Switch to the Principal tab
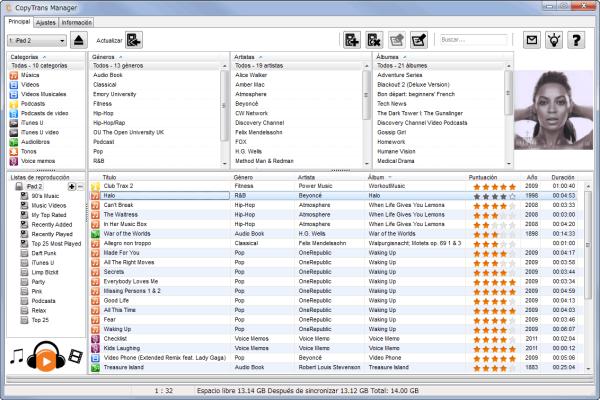600x400 pixels. (x=19, y=22)
